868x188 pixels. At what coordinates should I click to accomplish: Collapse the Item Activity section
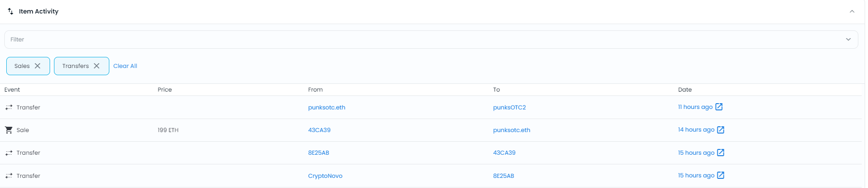[852, 12]
